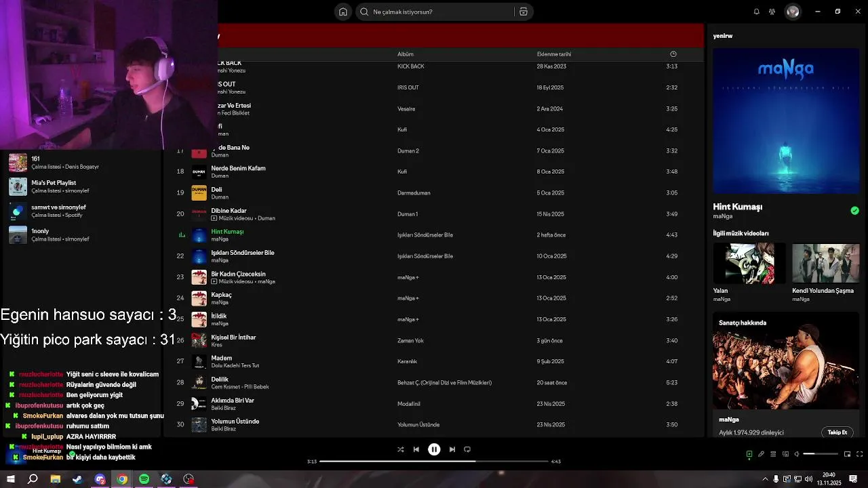Play the track Kişisel Bir İntihar

pos(434,340)
